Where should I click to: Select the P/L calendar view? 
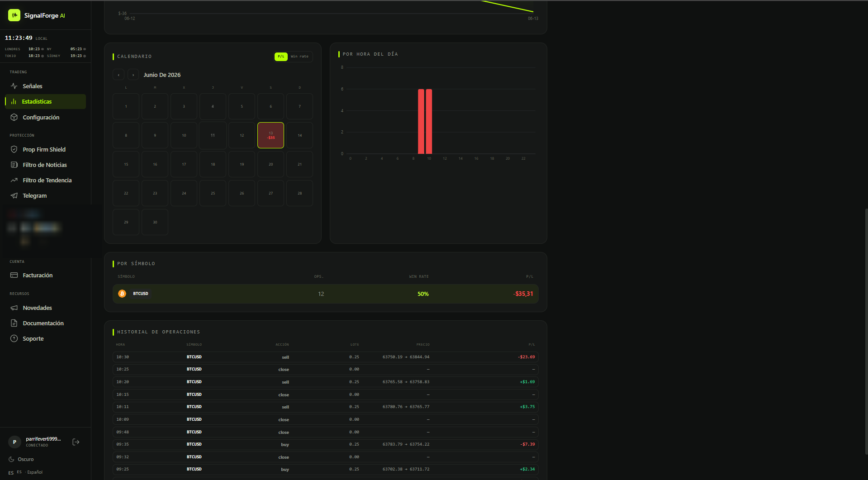coord(281,57)
